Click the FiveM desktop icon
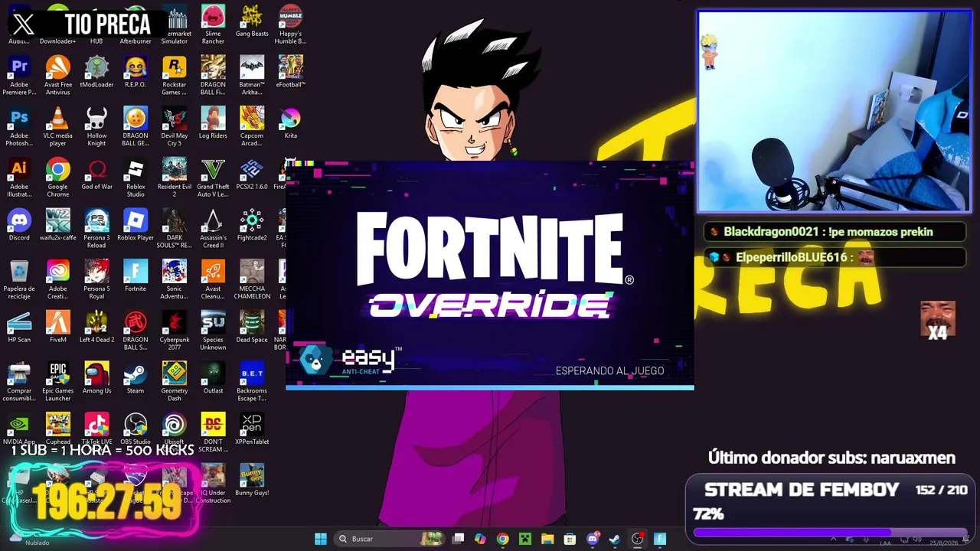 click(x=58, y=327)
